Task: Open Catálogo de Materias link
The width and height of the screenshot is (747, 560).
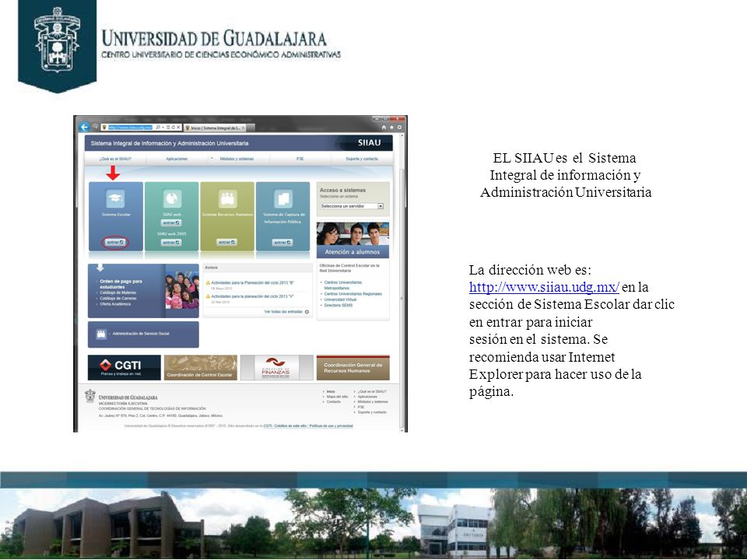Action: coord(117,293)
